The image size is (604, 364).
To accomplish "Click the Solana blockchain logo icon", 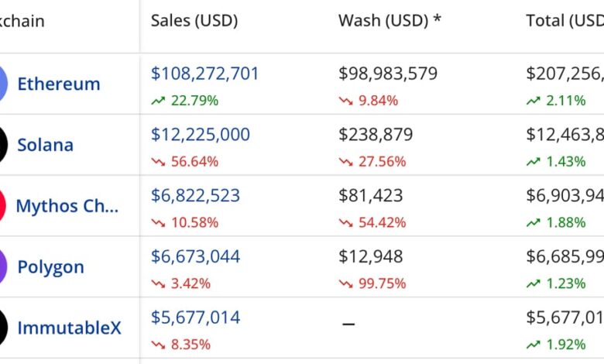I will coord(2,145).
